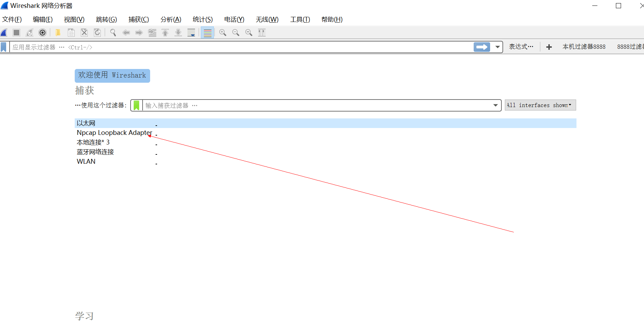The height and width of the screenshot is (325, 644).
Task: Open the 工具(T) menu
Action: pos(300,20)
